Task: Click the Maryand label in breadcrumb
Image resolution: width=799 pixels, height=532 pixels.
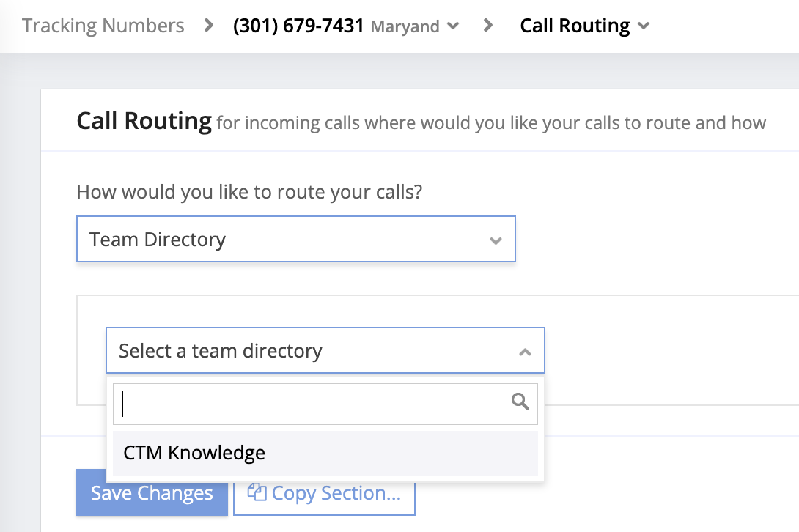Action: pos(405,27)
